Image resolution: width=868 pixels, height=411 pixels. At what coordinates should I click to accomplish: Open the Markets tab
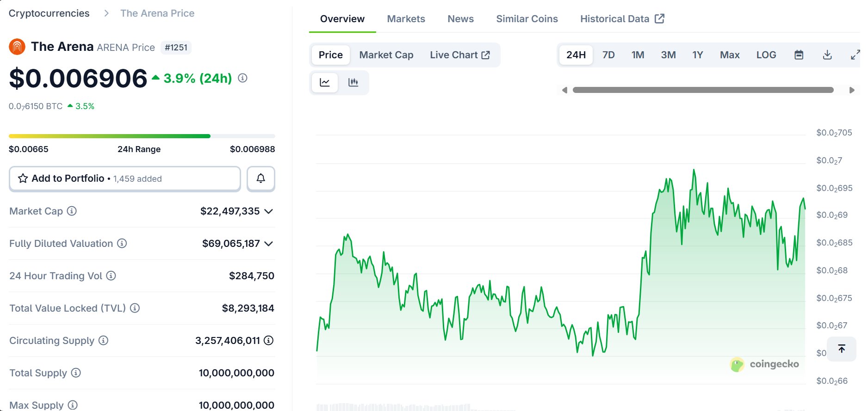[406, 19]
